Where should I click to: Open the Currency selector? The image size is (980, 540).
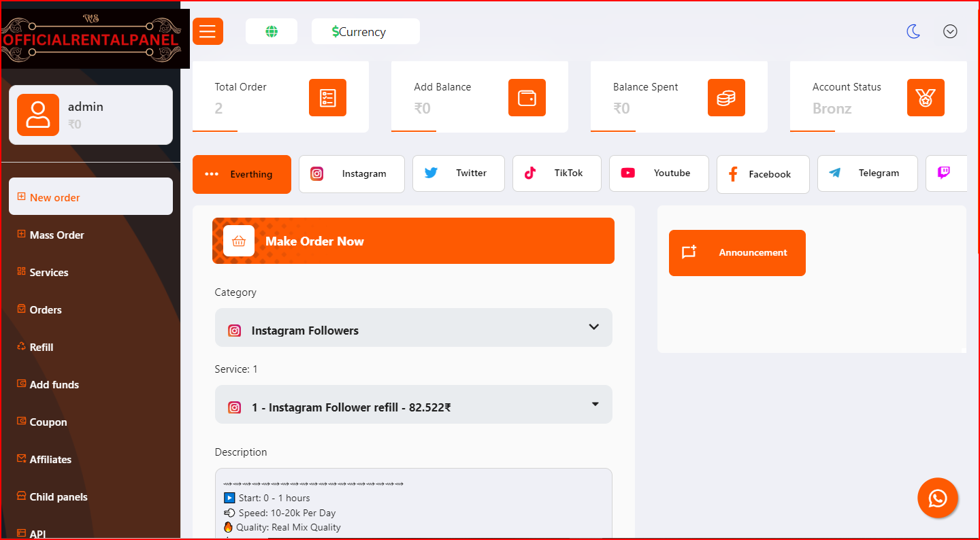tap(365, 31)
